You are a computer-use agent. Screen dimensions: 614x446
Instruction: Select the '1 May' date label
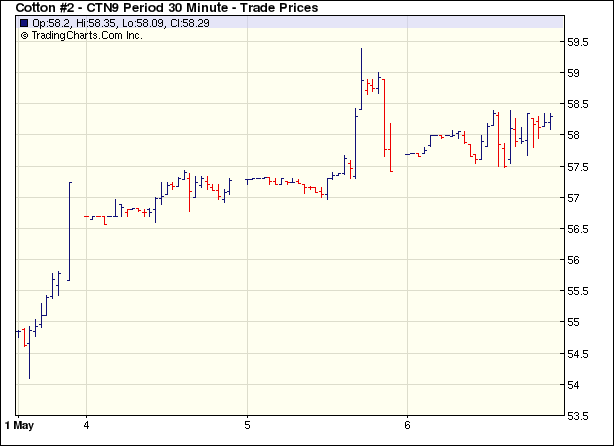coord(27,424)
